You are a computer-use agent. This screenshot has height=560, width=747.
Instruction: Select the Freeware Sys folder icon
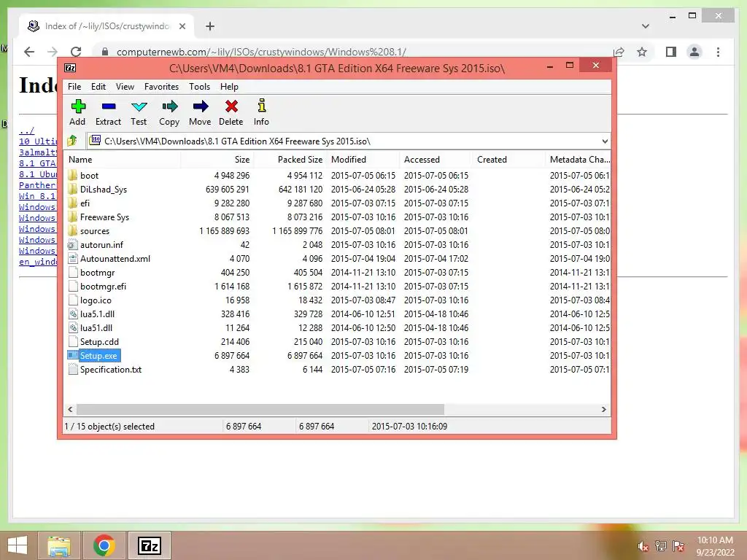pos(72,217)
